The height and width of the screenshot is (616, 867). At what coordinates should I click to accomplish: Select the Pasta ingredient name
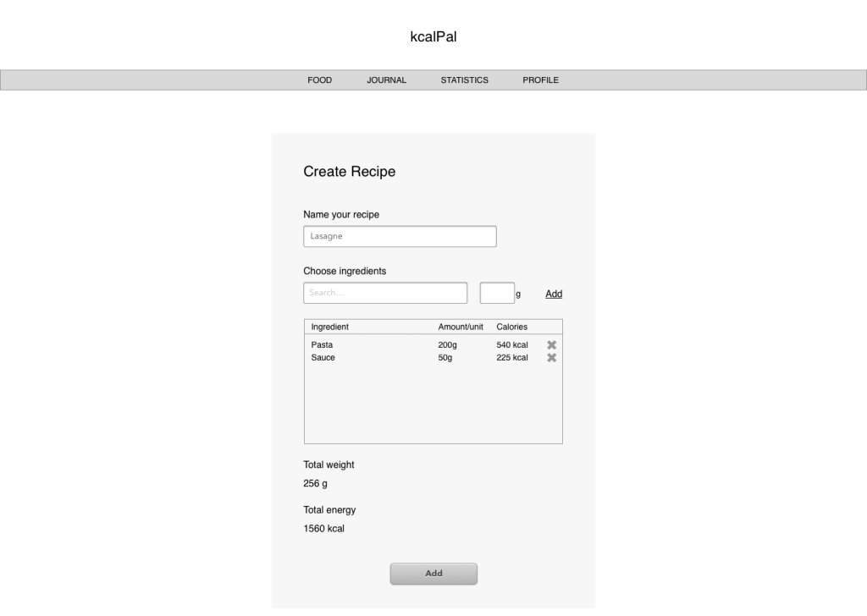[x=322, y=345]
